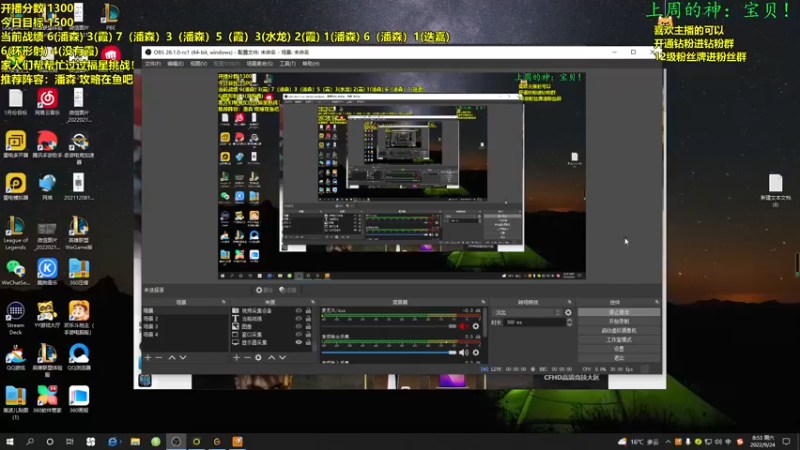Click the transition duration stepper arrows
The height and width of the screenshot is (450, 800).
pyautogui.click(x=569, y=322)
